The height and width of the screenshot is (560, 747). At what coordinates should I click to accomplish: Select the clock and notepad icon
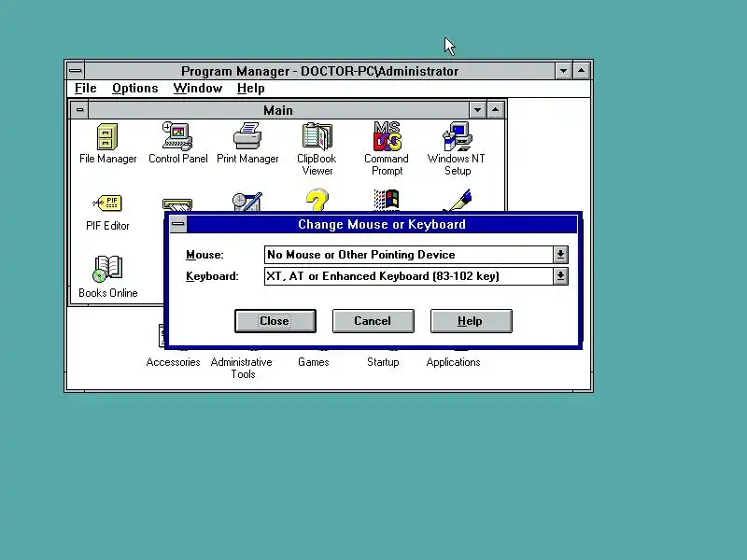[247, 202]
